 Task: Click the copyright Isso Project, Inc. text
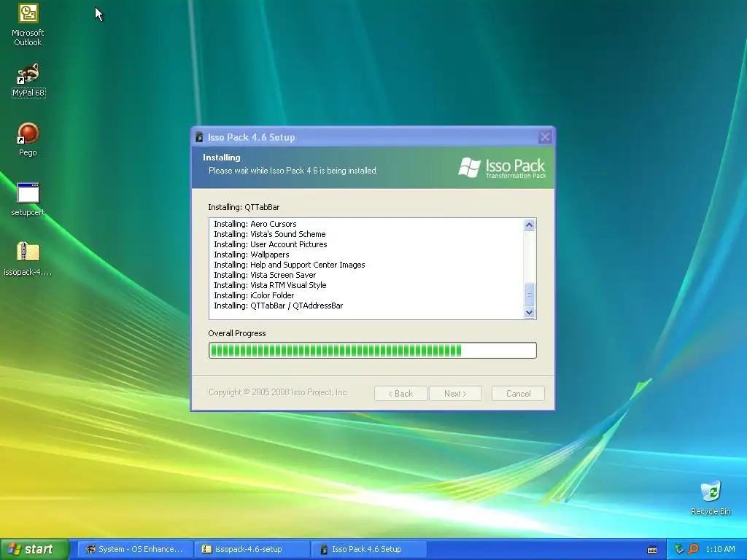tap(278, 392)
